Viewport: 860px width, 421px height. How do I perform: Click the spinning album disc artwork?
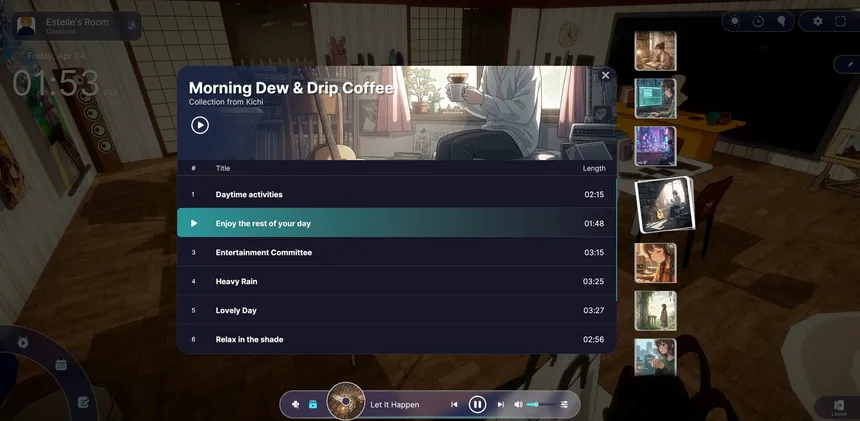coord(346,401)
